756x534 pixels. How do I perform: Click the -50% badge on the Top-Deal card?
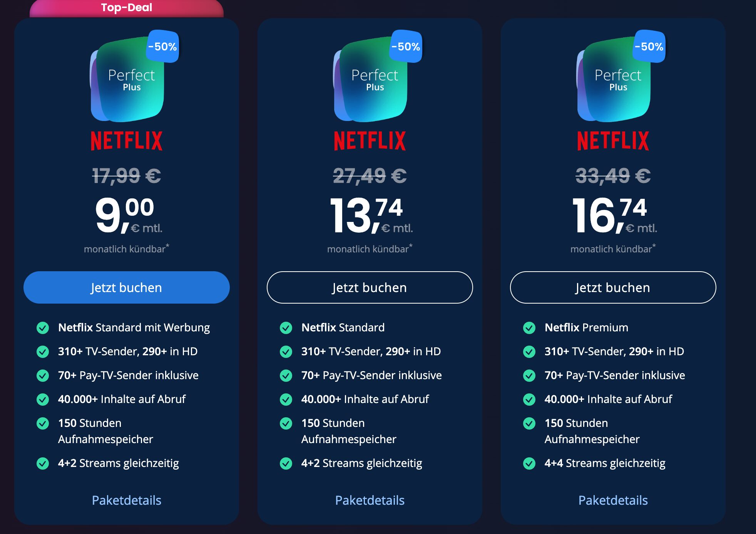[163, 47]
